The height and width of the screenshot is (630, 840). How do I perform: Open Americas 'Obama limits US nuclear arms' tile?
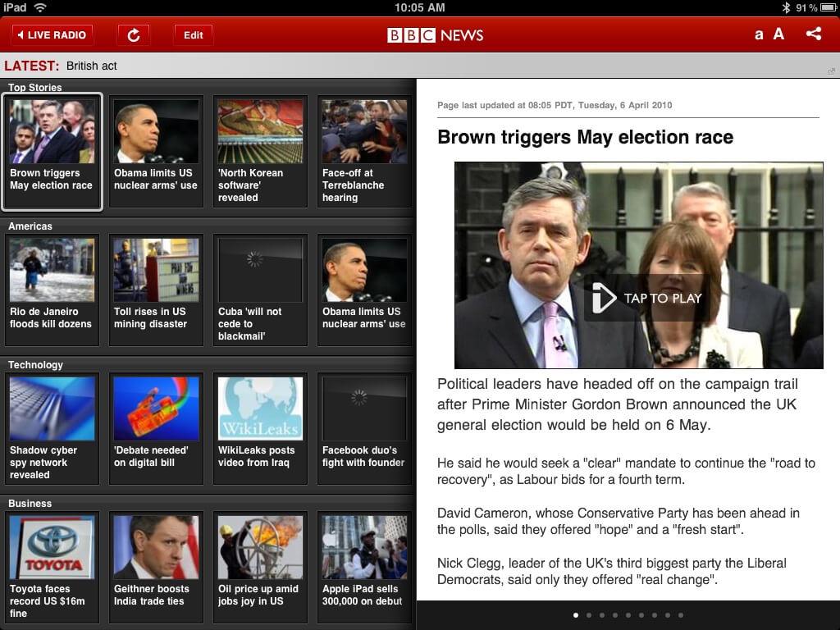[364, 290]
